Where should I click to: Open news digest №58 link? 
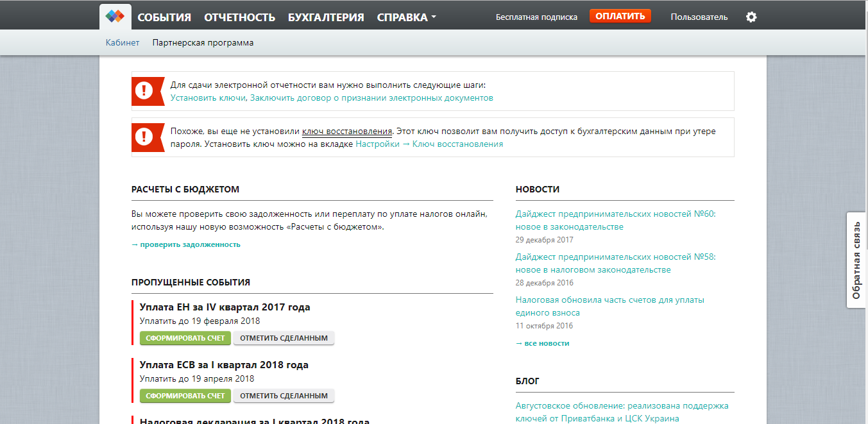click(615, 264)
